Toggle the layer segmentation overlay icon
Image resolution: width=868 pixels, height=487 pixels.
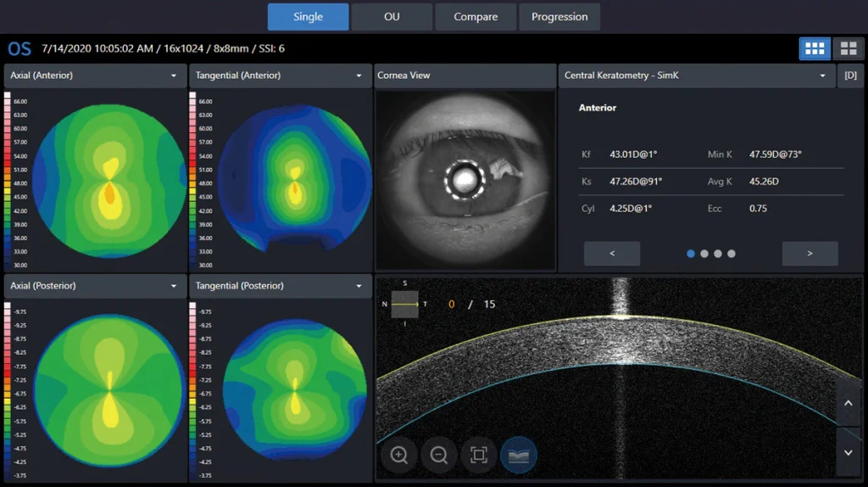point(519,456)
